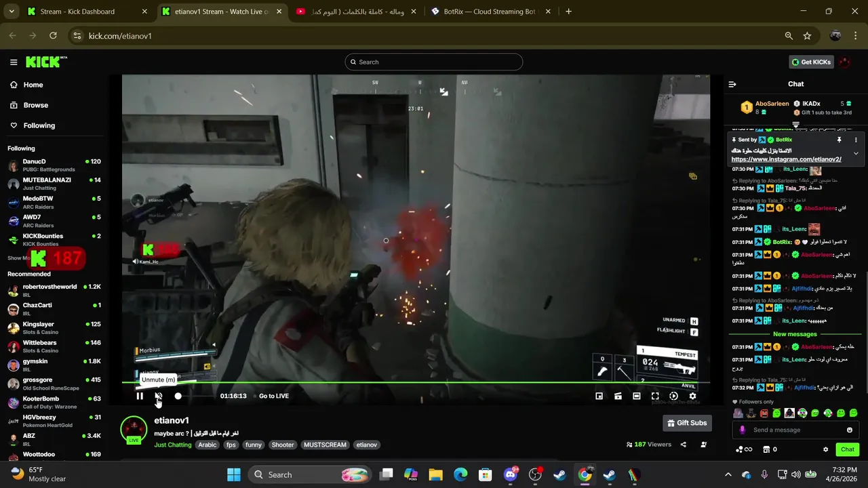Image resolution: width=868 pixels, height=488 pixels.
Task: Pause the stream with the pause button
Action: tap(140, 396)
